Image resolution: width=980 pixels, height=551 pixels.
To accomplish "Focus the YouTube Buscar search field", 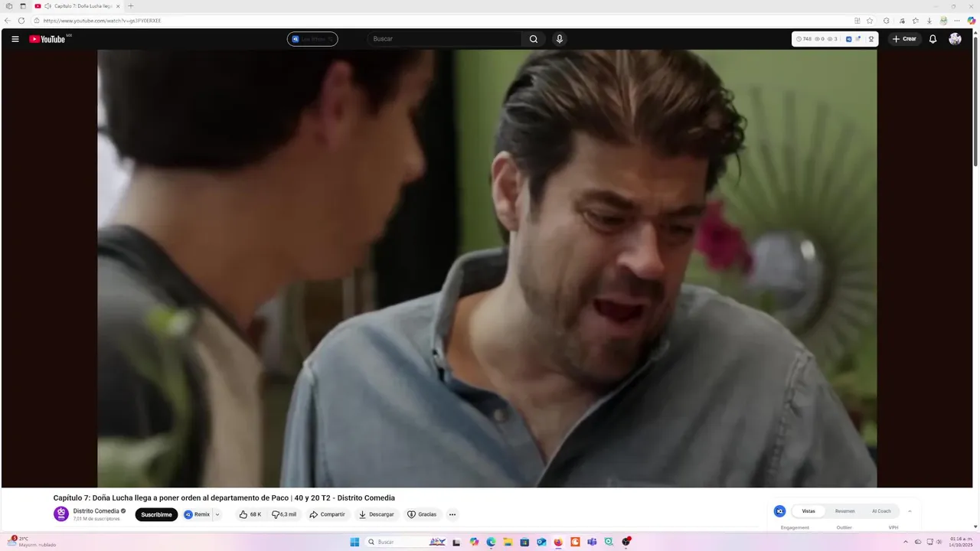I will tap(446, 39).
